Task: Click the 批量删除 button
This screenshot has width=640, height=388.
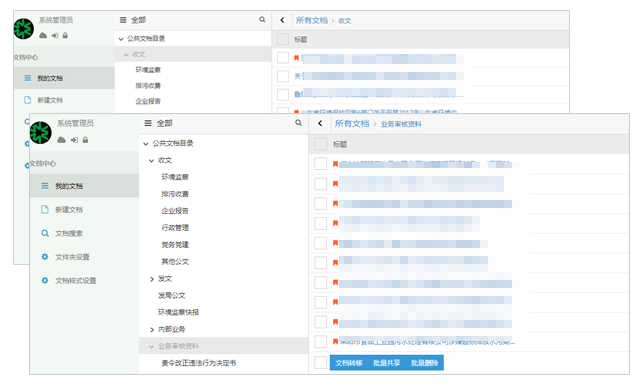Action: pyautogui.click(x=424, y=363)
